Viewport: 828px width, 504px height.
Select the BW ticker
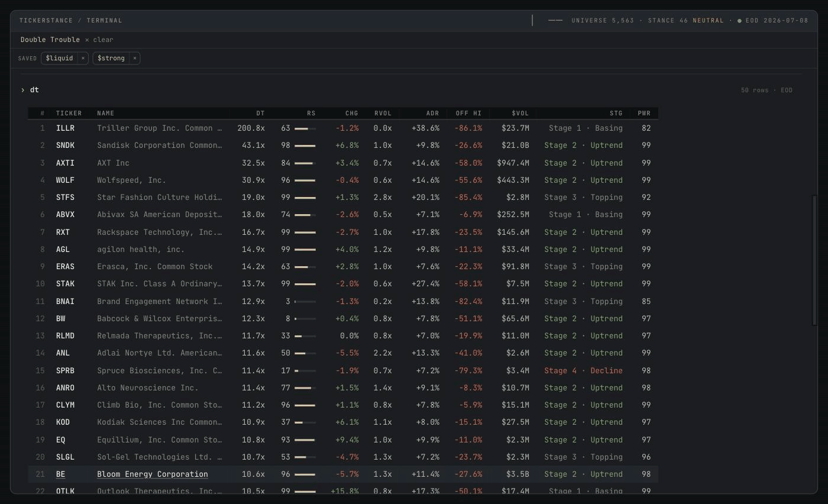[x=60, y=318]
